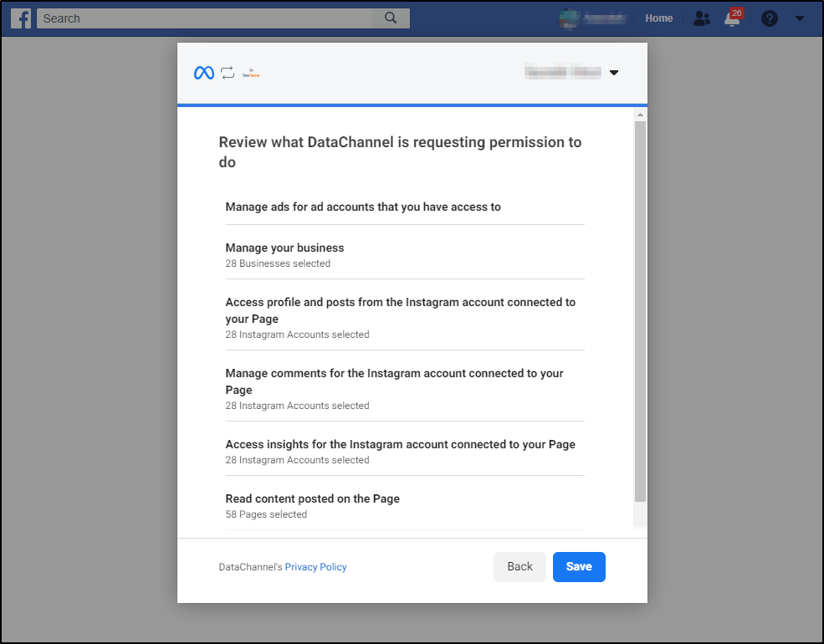The image size is (824, 644).
Task: Click '28 Instagram Accounts selected' under Access profile
Action: pyautogui.click(x=298, y=335)
